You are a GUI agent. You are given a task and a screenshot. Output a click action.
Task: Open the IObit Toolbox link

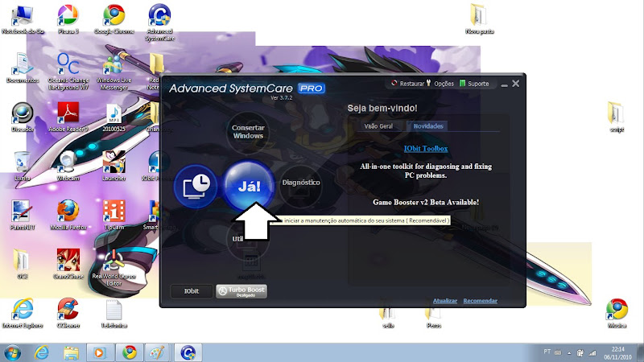point(426,149)
